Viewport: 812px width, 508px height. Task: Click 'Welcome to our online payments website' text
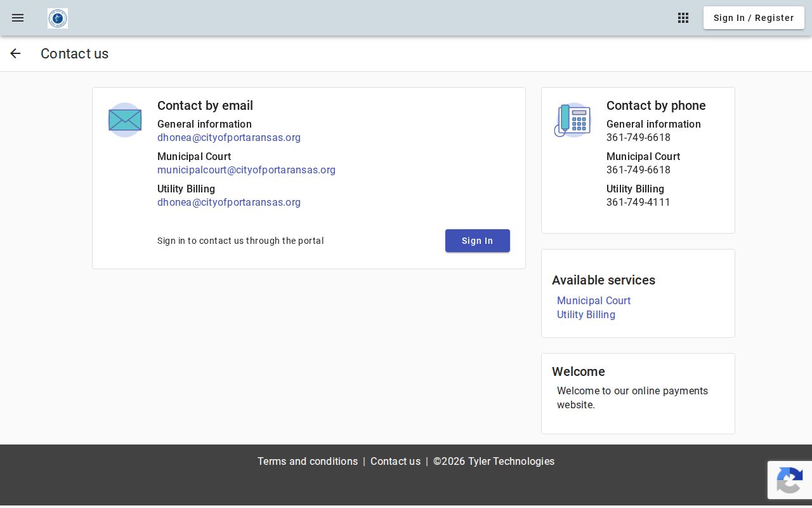coord(632,398)
